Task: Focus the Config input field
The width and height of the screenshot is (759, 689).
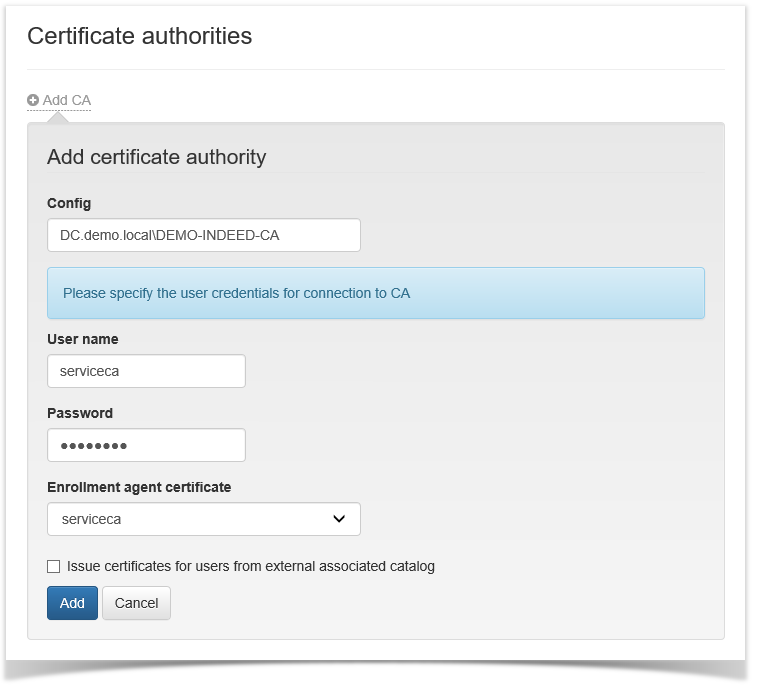Action: point(203,235)
